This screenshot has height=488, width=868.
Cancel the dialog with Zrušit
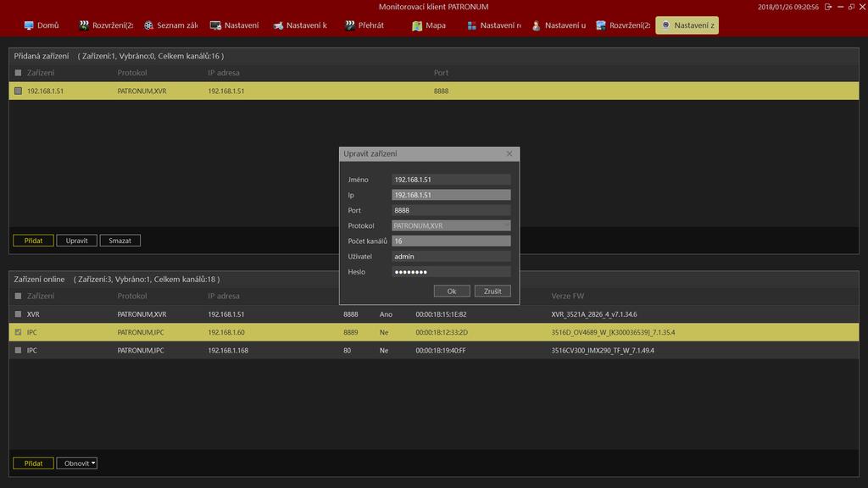[492, 291]
